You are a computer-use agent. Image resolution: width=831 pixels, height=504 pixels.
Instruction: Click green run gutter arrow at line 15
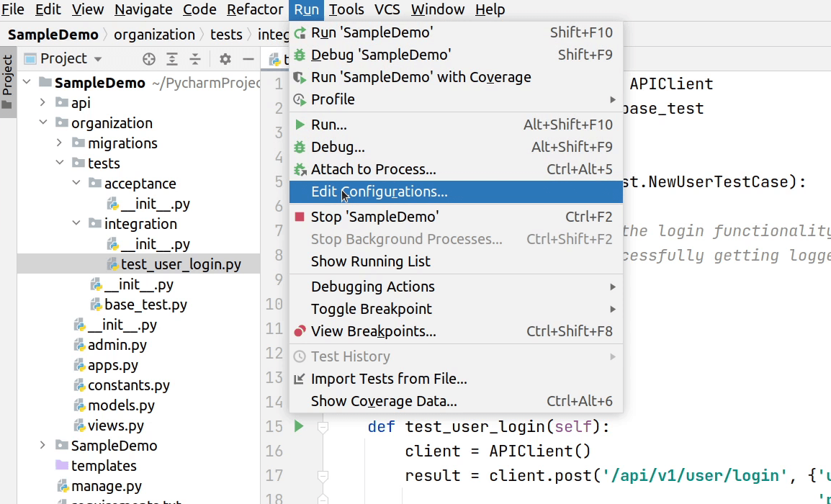tap(299, 426)
